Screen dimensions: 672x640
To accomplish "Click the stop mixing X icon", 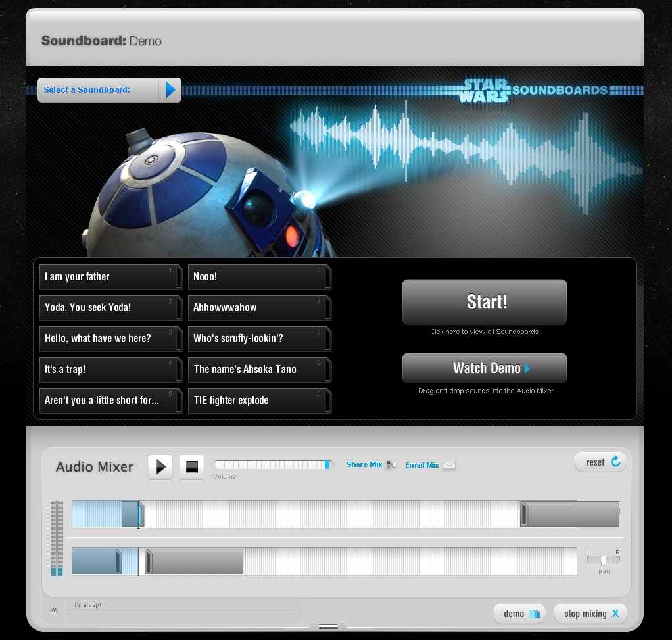I will coord(615,614).
